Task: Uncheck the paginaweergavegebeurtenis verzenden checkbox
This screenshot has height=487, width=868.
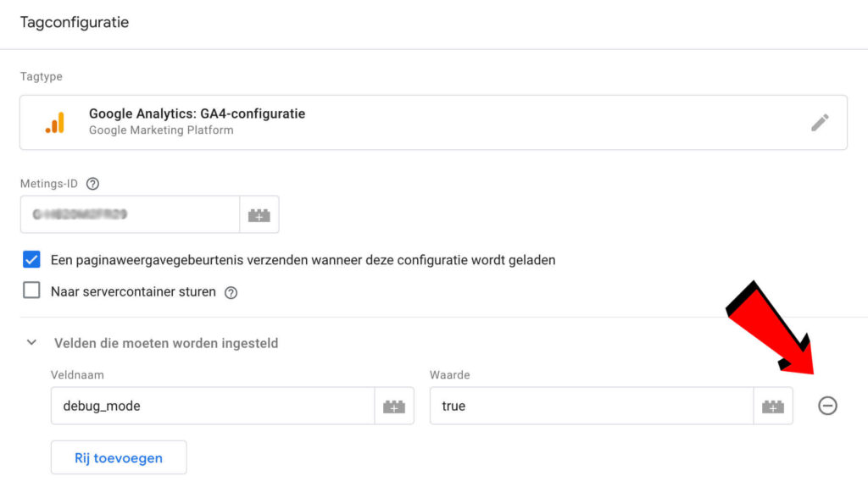Action: click(32, 260)
